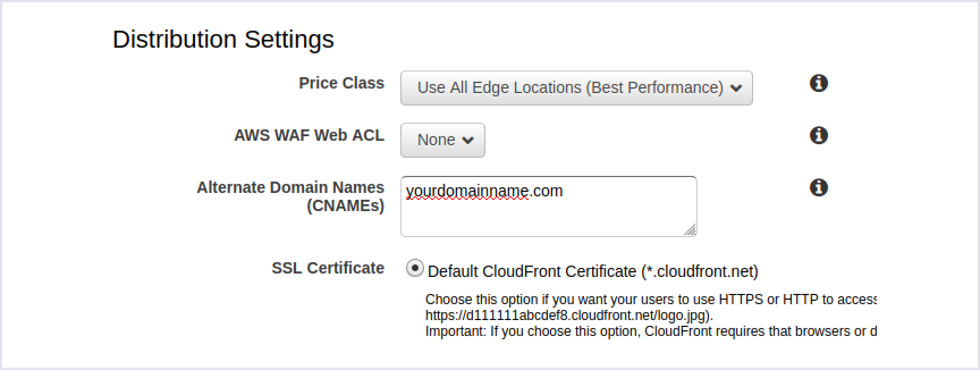Click the Price Class field label
The width and height of the screenshot is (980, 370).
click(x=341, y=83)
